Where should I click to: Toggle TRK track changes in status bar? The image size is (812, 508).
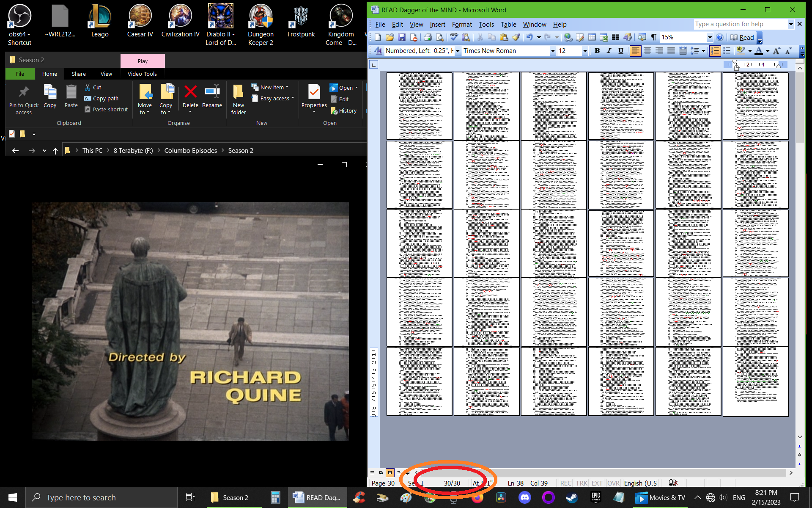coord(582,483)
